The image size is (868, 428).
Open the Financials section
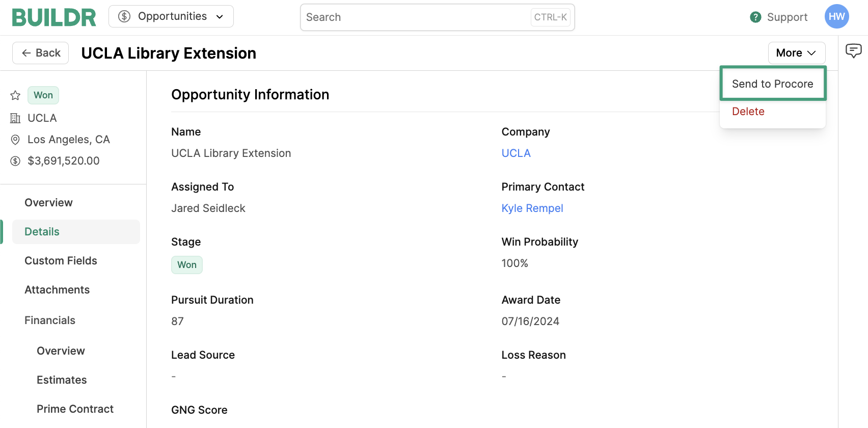click(50, 320)
